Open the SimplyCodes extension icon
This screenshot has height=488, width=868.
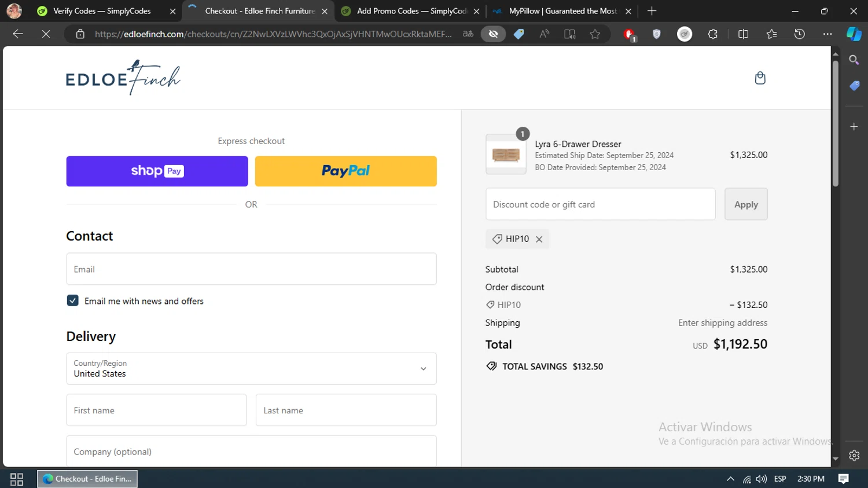[x=685, y=34]
